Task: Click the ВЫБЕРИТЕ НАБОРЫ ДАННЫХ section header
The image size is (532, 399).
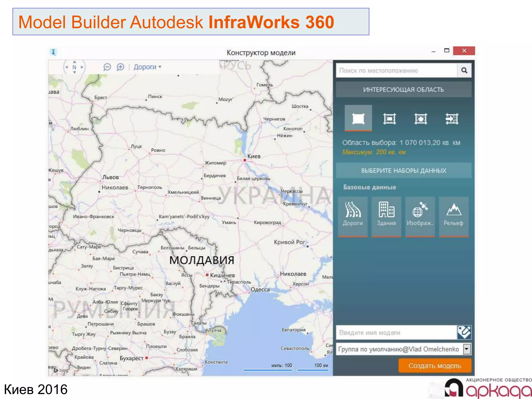Action: (x=404, y=171)
